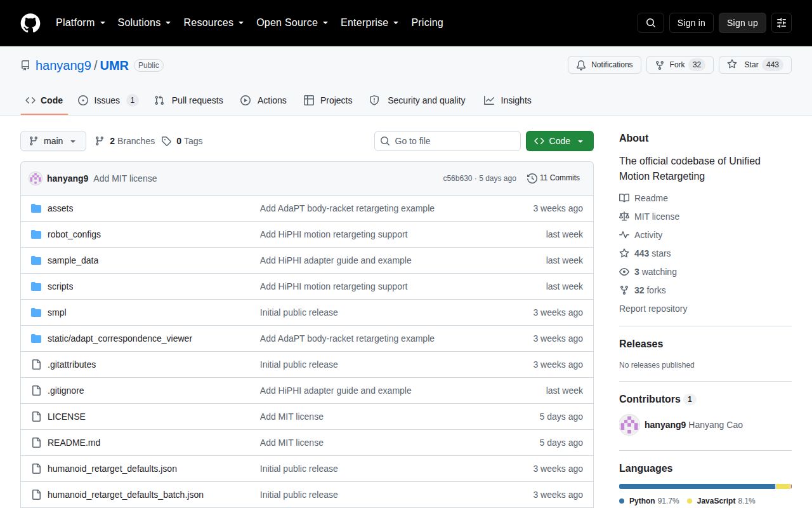The height and width of the screenshot is (508, 812).
Task: Click the Go to file search field
Action: 447,141
